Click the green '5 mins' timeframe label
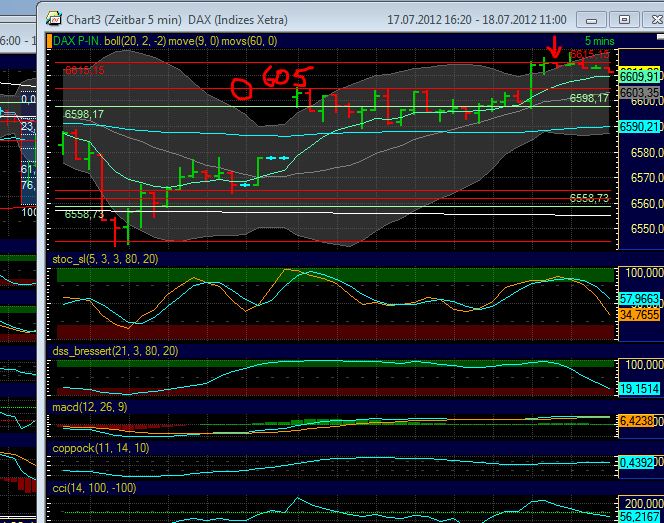The width and height of the screenshot is (664, 523). pyautogui.click(x=600, y=41)
